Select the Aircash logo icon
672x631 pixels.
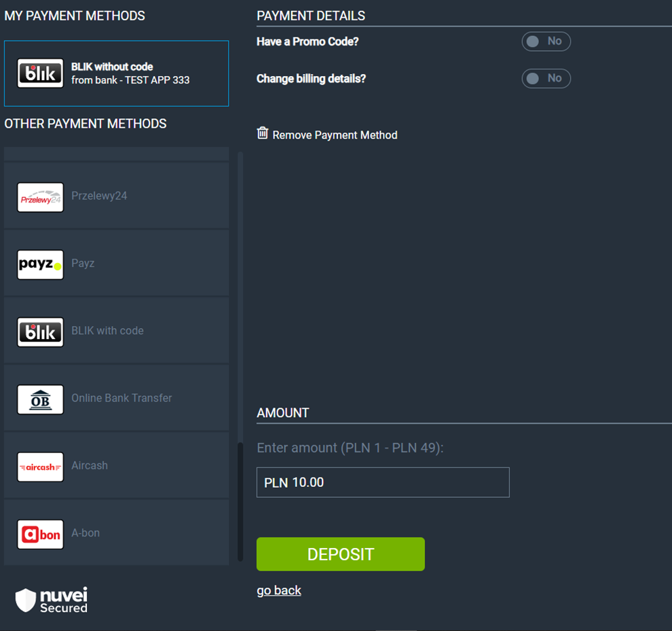point(40,467)
